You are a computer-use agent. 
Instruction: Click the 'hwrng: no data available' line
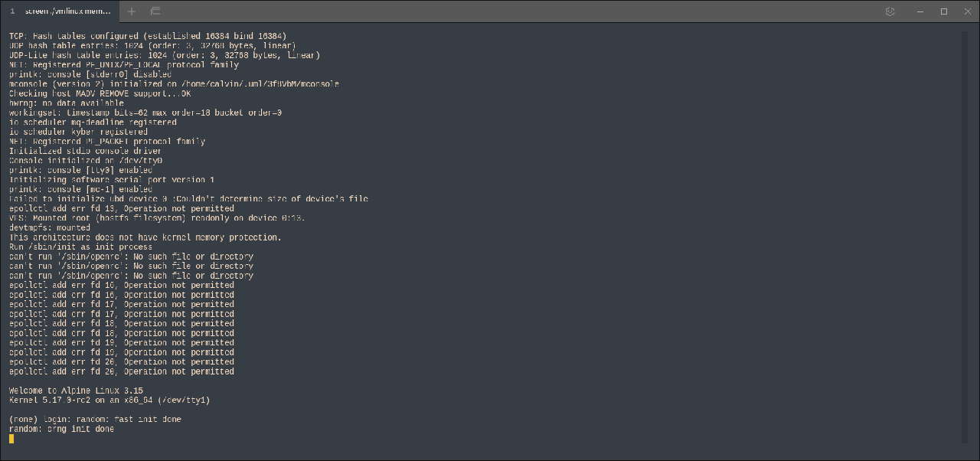point(66,103)
